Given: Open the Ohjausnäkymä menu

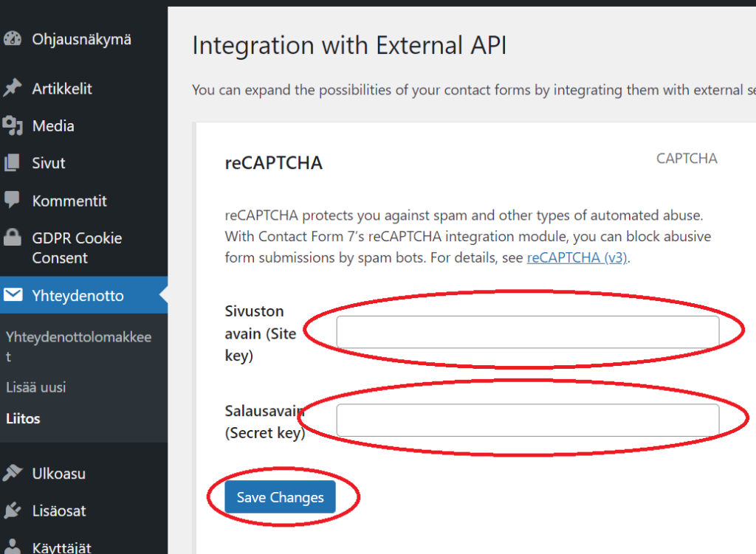Looking at the screenshot, I should pyautogui.click(x=81, y=39).
